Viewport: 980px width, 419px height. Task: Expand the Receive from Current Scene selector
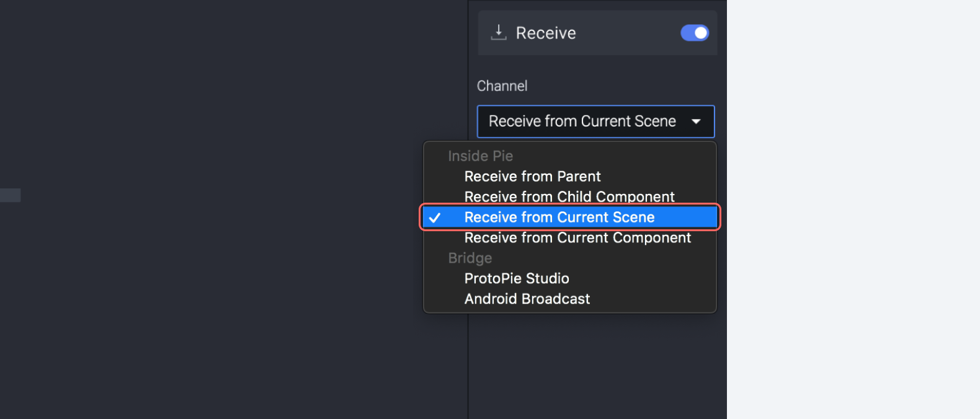(x=595, y=121)
